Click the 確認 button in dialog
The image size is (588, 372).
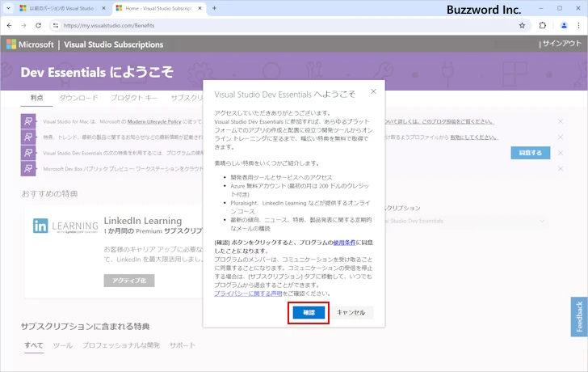tap(309, 312)
